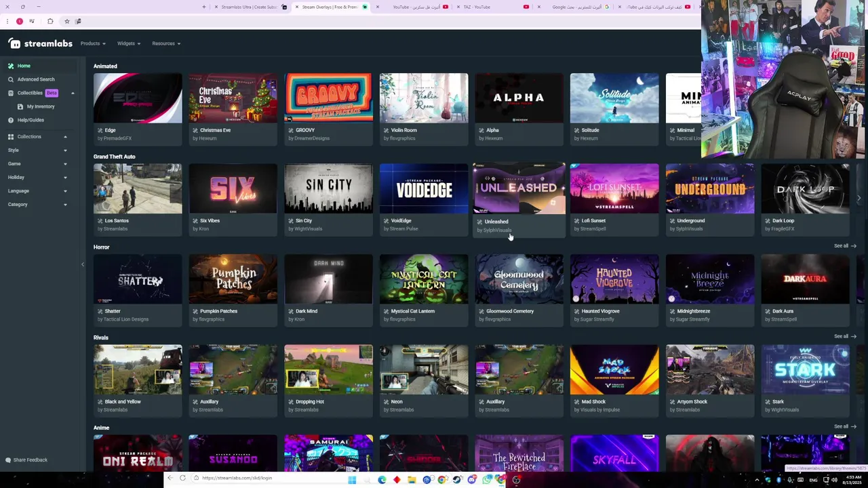Open File Explorer from the taskbar
868x488 pixels.
[412, 480]
